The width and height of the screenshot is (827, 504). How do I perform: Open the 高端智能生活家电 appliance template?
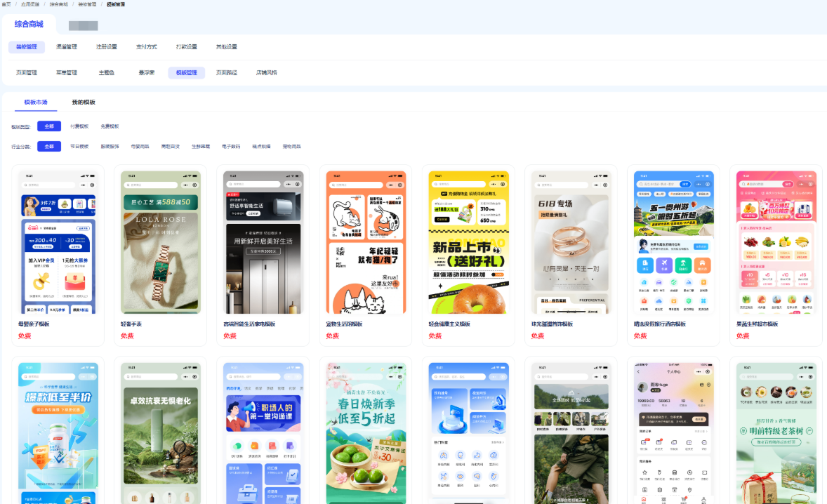coord(263,242)
